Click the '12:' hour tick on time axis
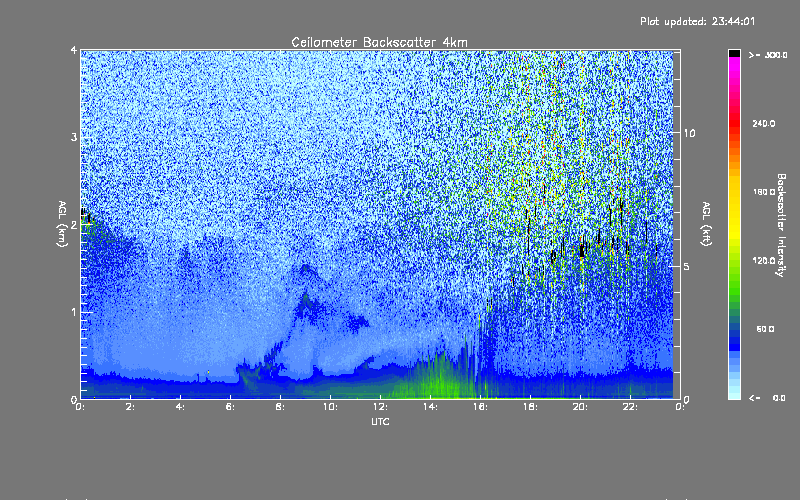The width and height of the screenshot is (800, 500). coord(380,407)
